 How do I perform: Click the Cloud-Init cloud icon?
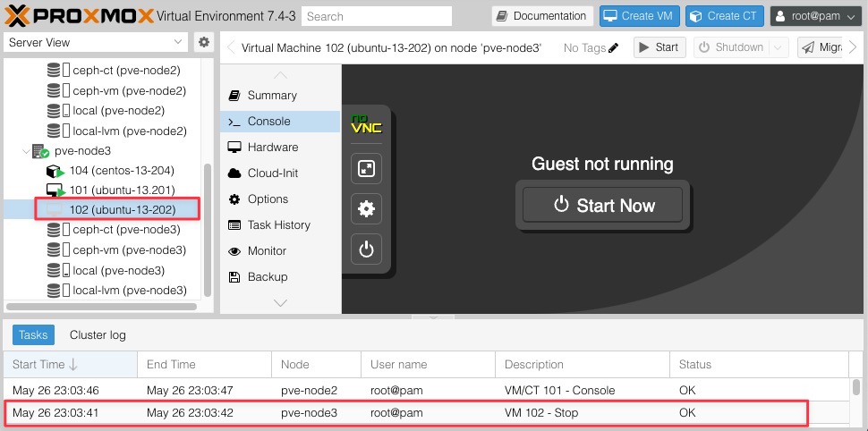(234, 173)
